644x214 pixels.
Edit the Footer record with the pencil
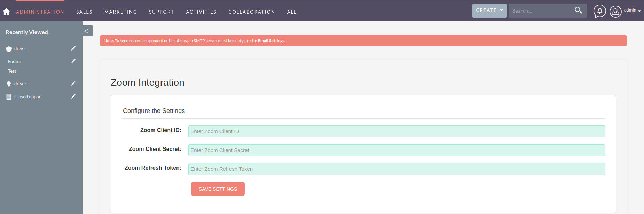73,61
